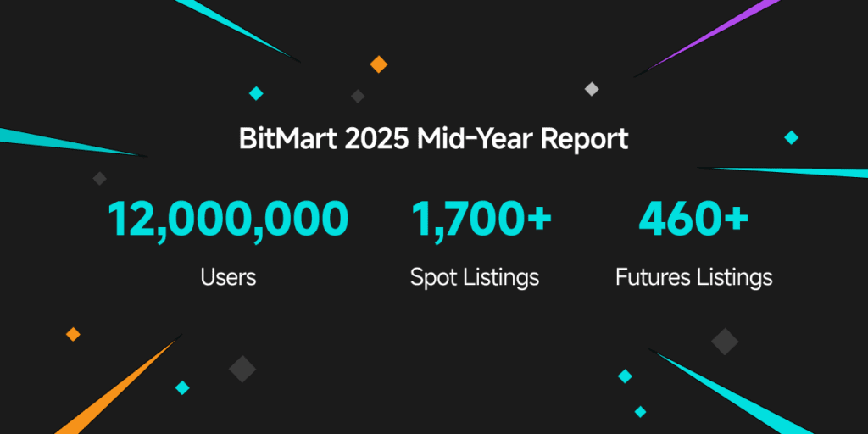Select the 12,000,000 users figure
The width and height of the screenshot is (868, 434).
pyautogui.click(x=228, y=220)
